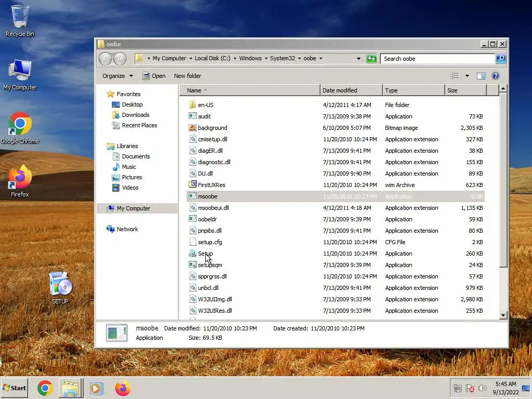532x399 pixels.
Task: Navigate to Local Disk (C:) breadcrumb
Action: [x=212, y=58]
